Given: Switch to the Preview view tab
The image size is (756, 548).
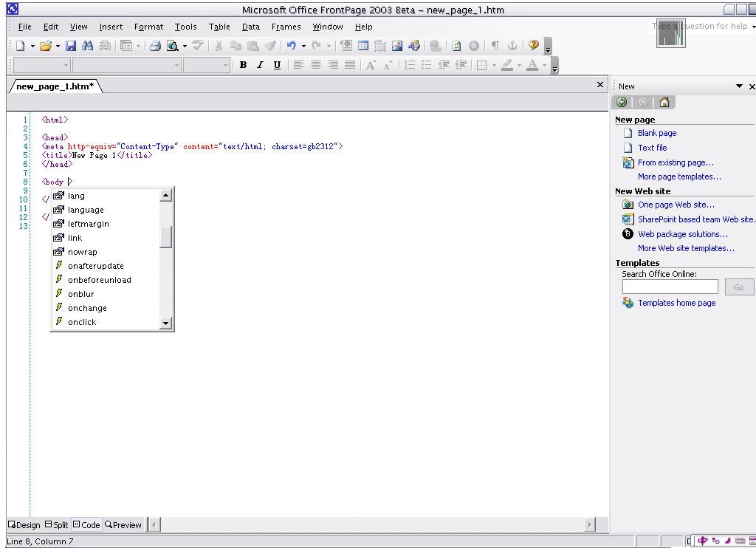Looking at the screenshot, I should click(123, 525).
